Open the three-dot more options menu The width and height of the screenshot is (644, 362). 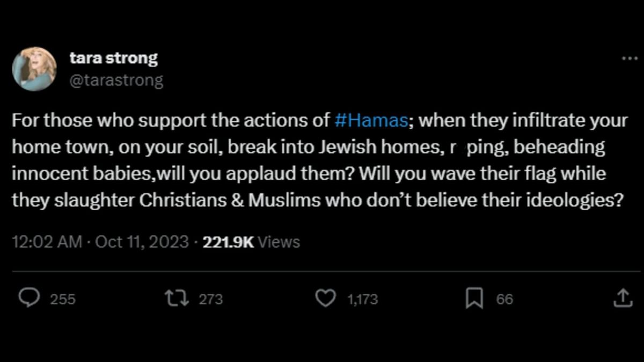coord(629,58)
